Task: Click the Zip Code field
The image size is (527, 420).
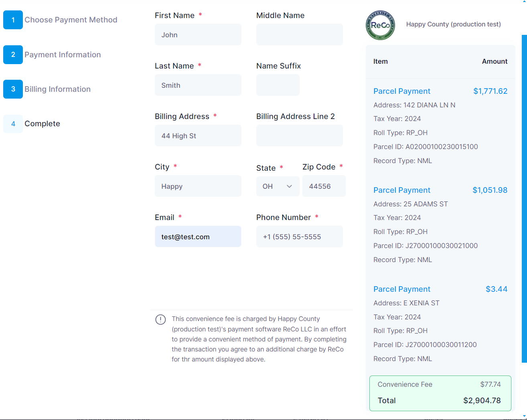Action: (x=324, y=186)
